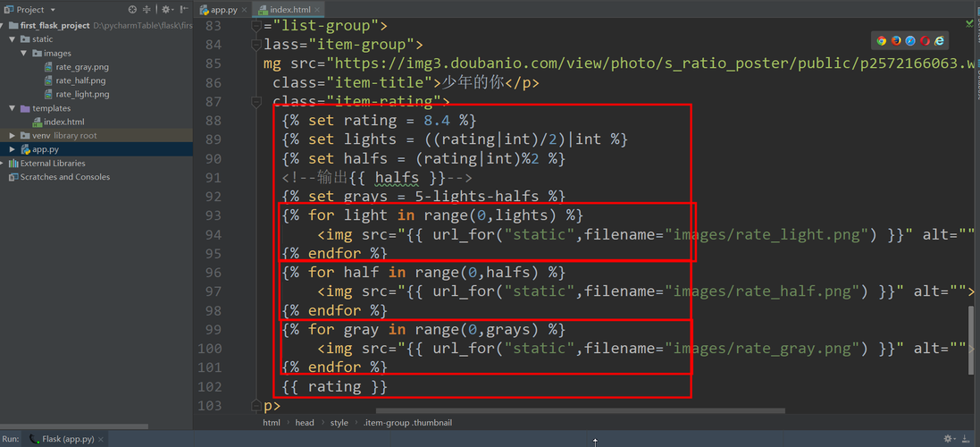This screenshot has height=447, width=980.
Task: Expand the app.py tree node
Action: (12, 149)
